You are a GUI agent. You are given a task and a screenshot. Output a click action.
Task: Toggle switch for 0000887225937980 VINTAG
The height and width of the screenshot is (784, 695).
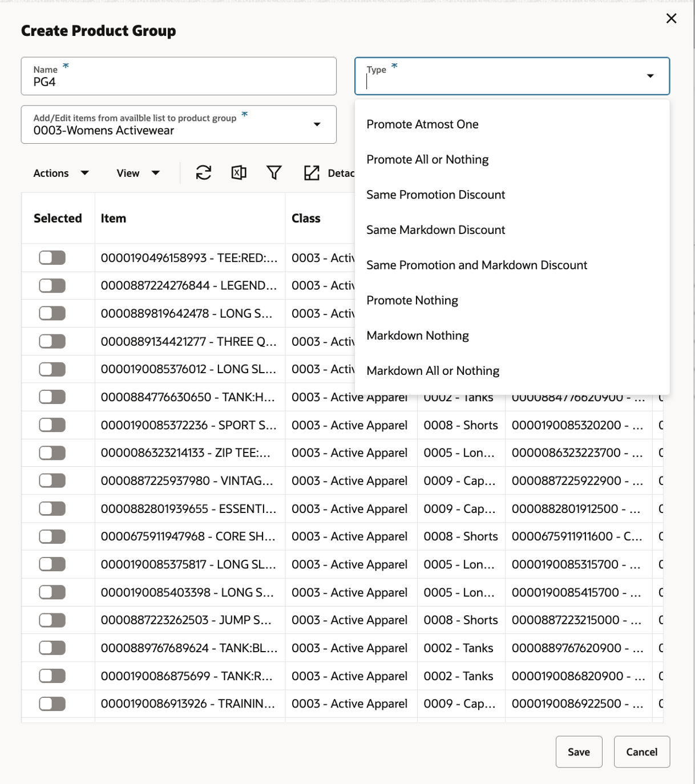(x=52, y=480)
